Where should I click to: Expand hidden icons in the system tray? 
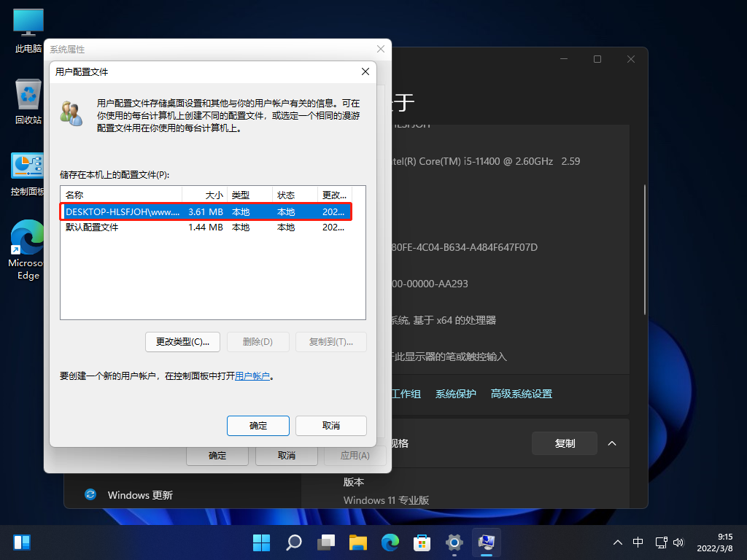pyautogui.click(x=618, y=542)
